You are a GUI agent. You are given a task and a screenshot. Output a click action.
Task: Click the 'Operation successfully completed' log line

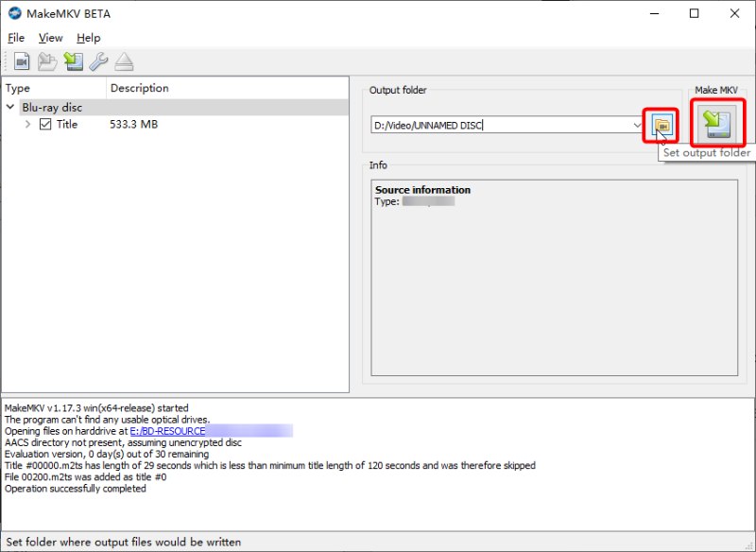[76, 489]
